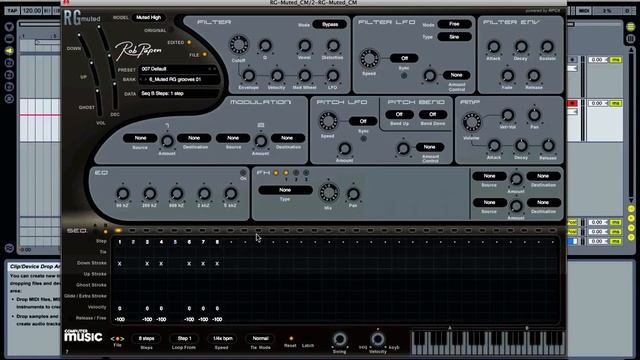Screen dimensions: 640x360
Task: Toggle the EQ On switch
Action: [243, 173]
